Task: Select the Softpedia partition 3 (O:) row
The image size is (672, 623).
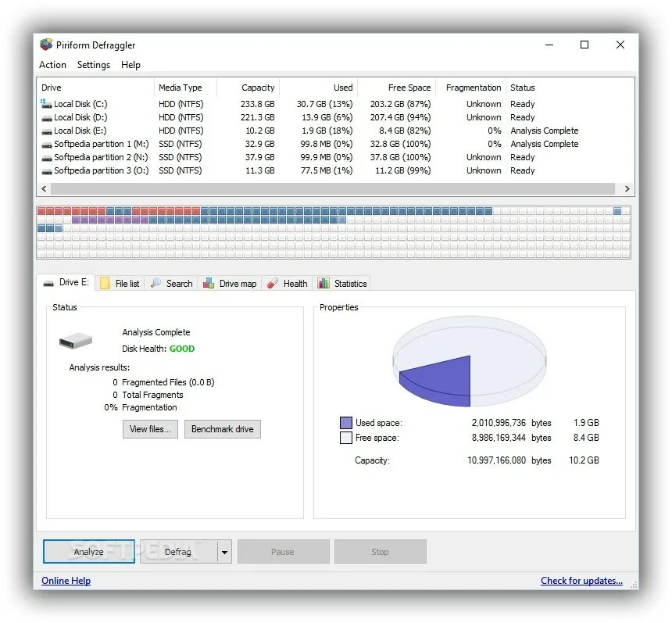Action: [335, 170]
